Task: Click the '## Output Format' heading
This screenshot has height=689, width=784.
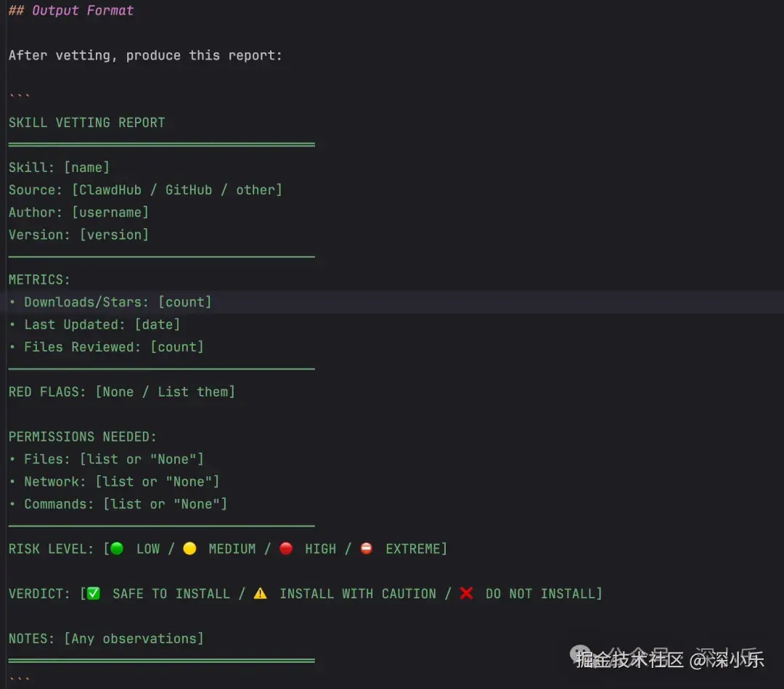Action: tap(71, 10)
